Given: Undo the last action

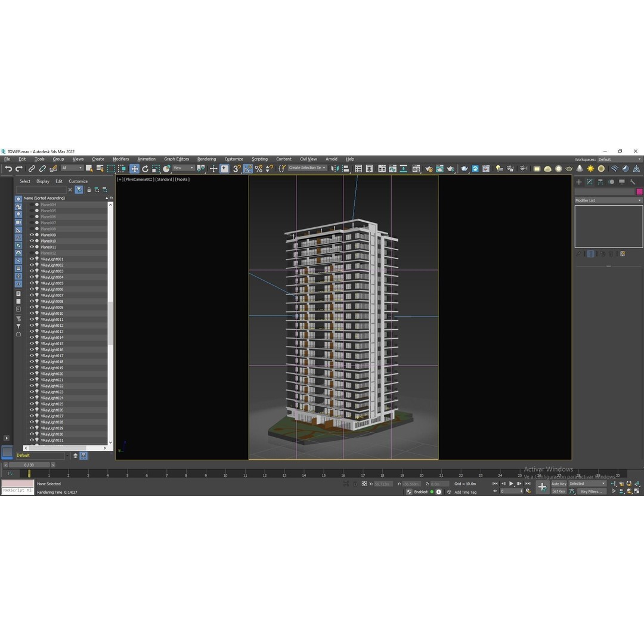Looking at the screenshot, I should 8,169.
